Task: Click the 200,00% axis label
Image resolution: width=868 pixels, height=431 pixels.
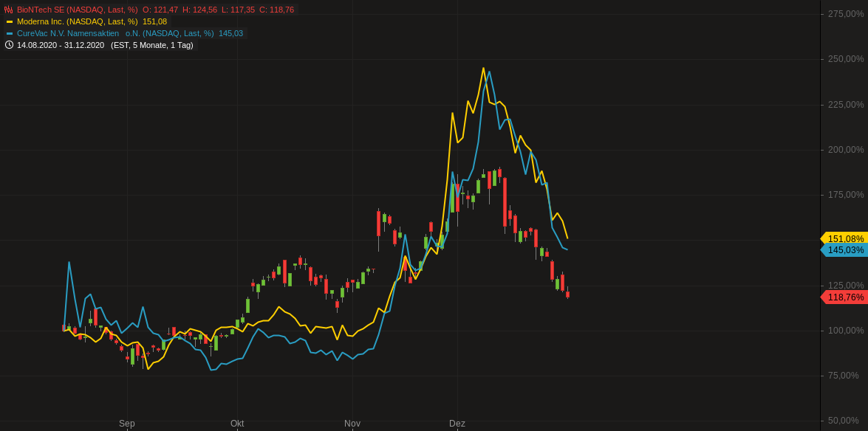Action: [846, 150]
